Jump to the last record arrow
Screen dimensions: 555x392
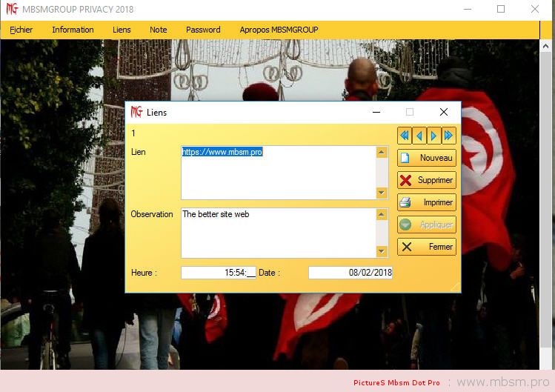[448, 136]
